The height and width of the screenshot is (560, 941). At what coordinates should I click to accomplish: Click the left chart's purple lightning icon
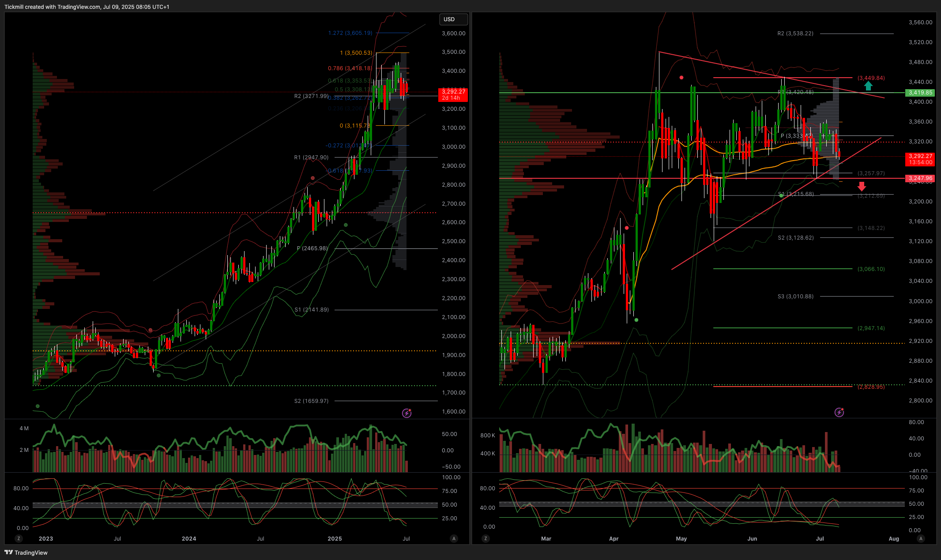407,413
